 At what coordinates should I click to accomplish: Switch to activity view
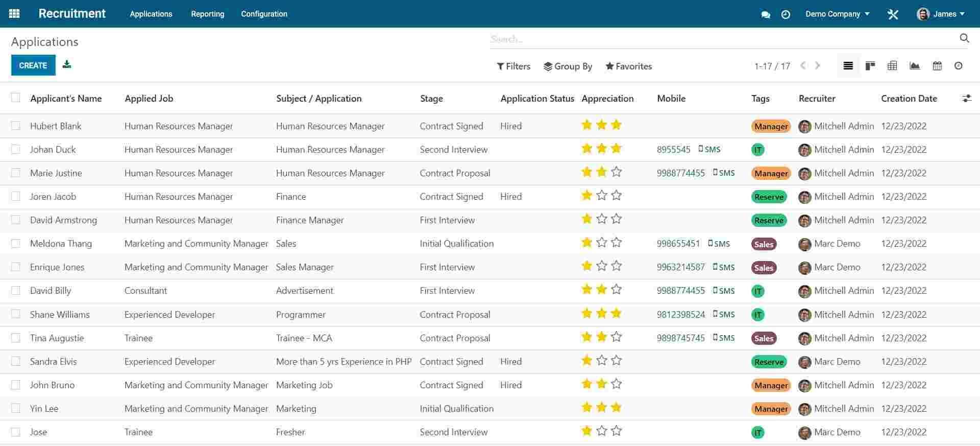pyautogui.click(x=959, y=66)
